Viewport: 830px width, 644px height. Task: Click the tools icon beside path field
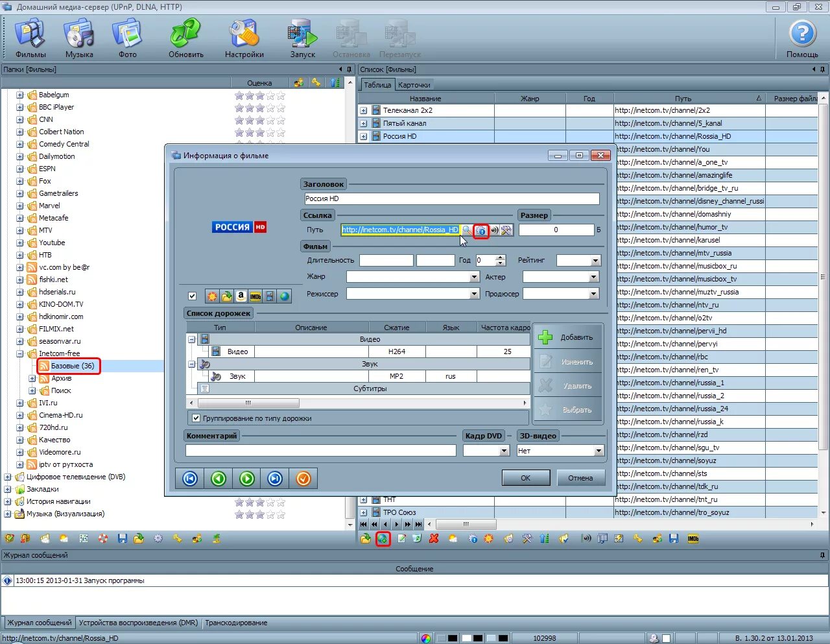[506, 230]
